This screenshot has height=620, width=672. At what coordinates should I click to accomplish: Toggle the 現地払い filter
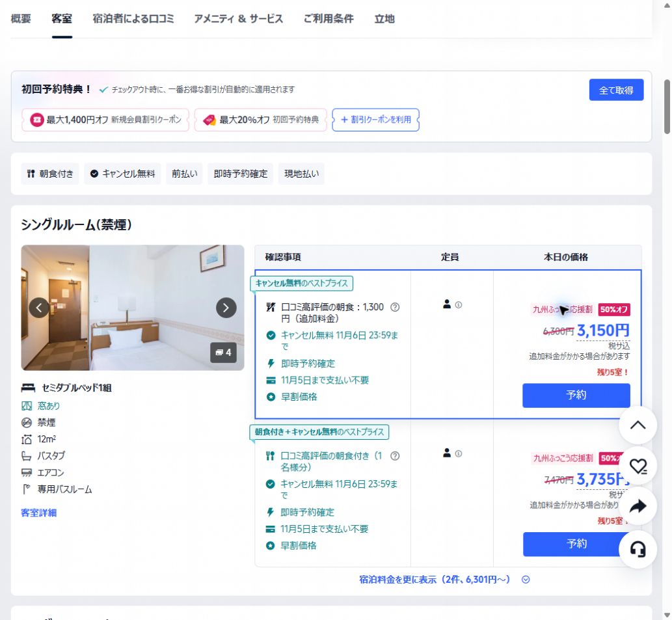pyautogui.click(x=301, y=174)
